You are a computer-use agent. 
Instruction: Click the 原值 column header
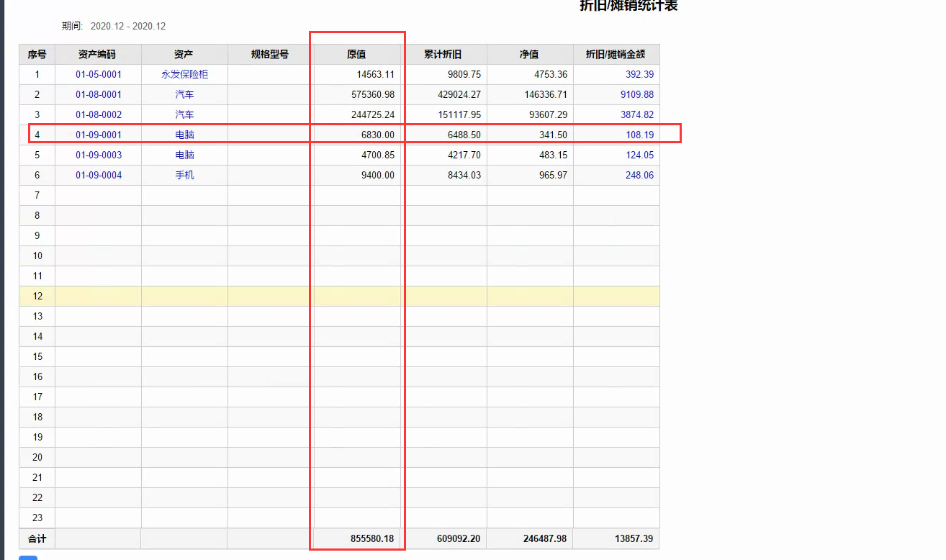(x=357, y=55)
